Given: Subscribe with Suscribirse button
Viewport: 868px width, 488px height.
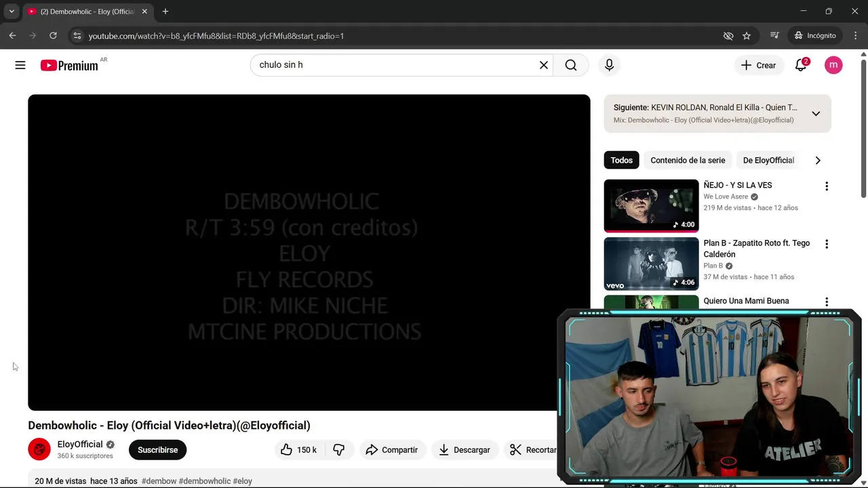Looking at the screenshot, I should click(157, 450).
